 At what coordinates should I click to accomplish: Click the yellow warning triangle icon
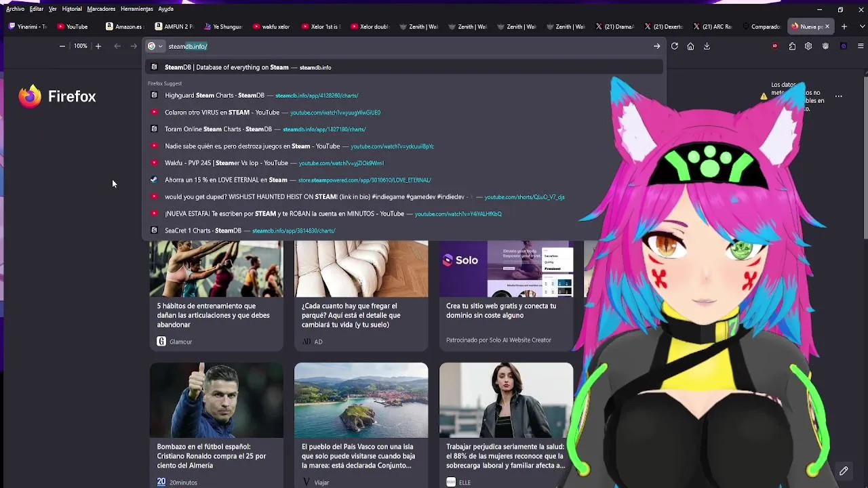[764, 97]
